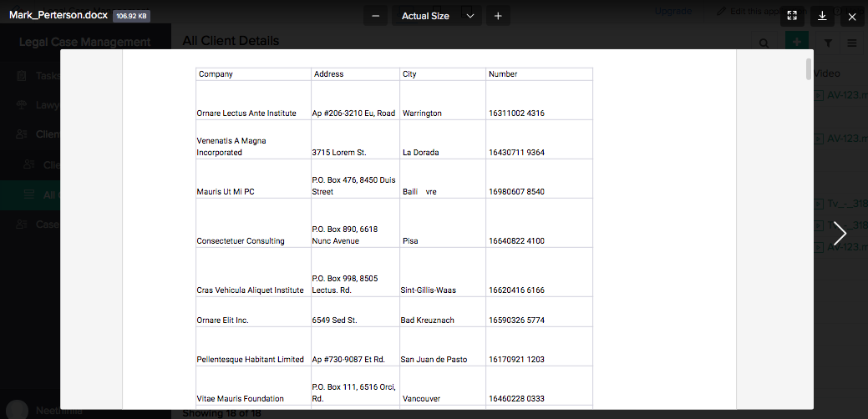Click the Mark_Perterson.docx file name
The image size is (868, 419).
[x=58, y=16]
